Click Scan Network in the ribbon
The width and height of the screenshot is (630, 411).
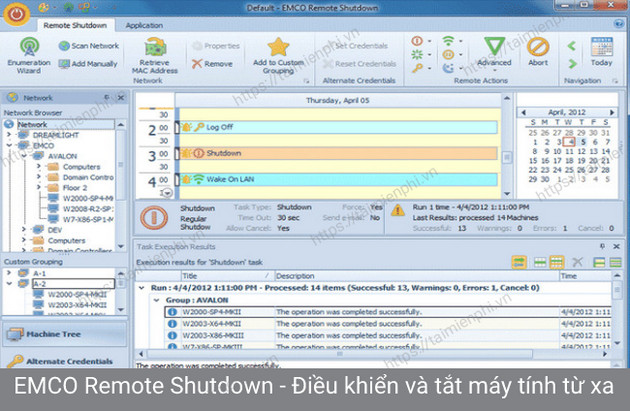tap(89, 46)
